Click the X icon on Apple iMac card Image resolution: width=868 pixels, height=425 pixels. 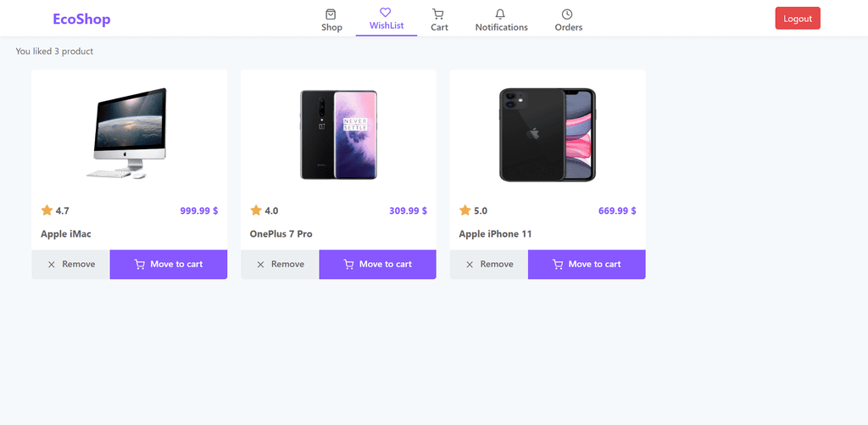[x=52, y=265]
